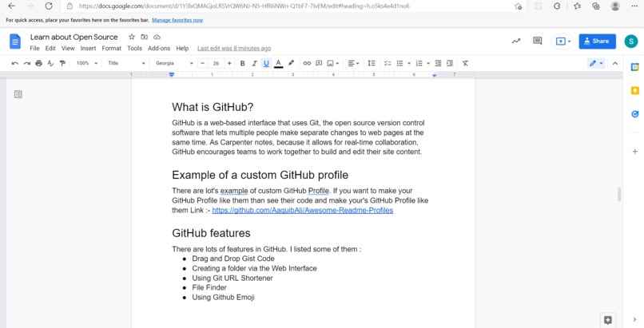The width and height of the screenshot is (644, 328).
Task: Click the Decrease indent icon
Action: 438,63
